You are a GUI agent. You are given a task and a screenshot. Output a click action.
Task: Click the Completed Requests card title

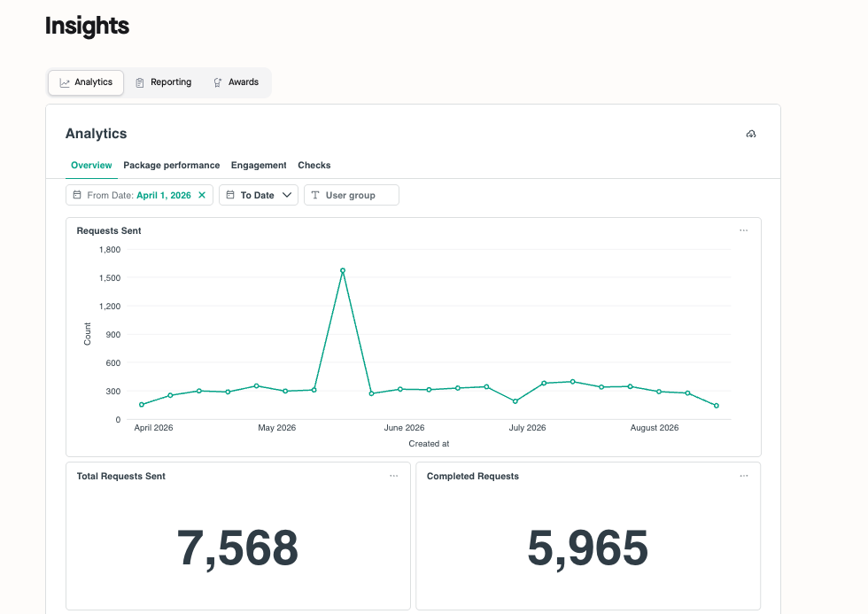pyautogui.click(x=473, y=476)
